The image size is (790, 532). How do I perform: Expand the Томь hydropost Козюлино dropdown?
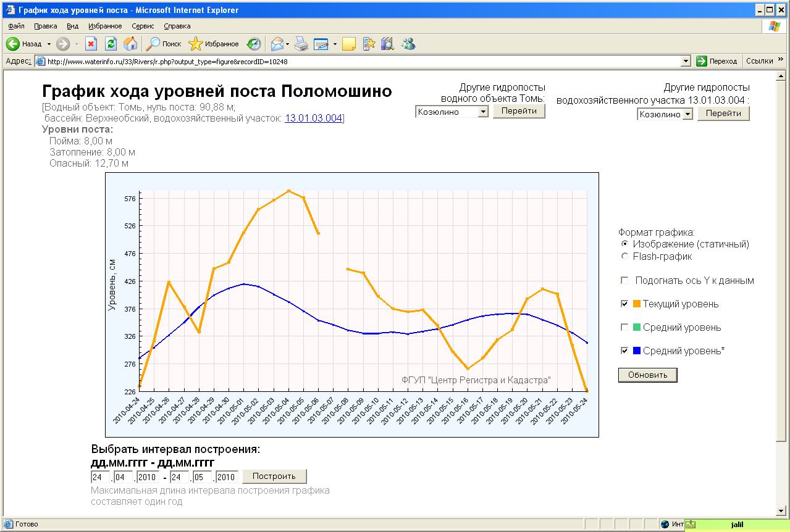click(483, 112)
